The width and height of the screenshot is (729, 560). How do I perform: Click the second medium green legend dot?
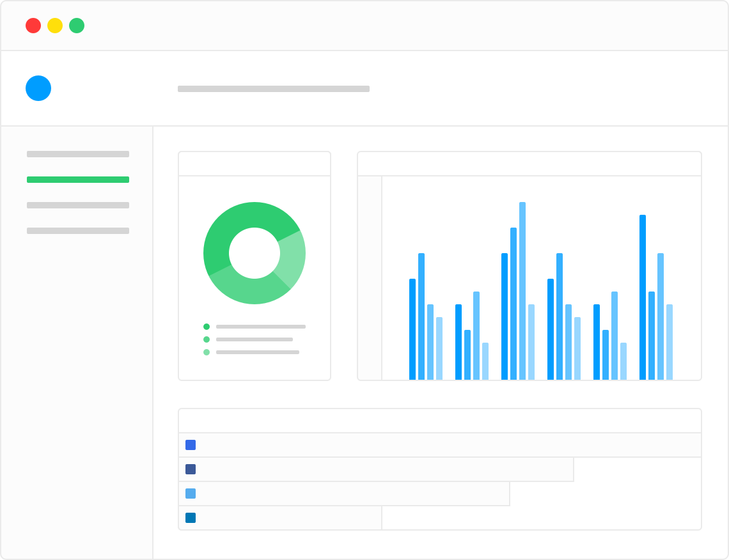tap(207, 339)
